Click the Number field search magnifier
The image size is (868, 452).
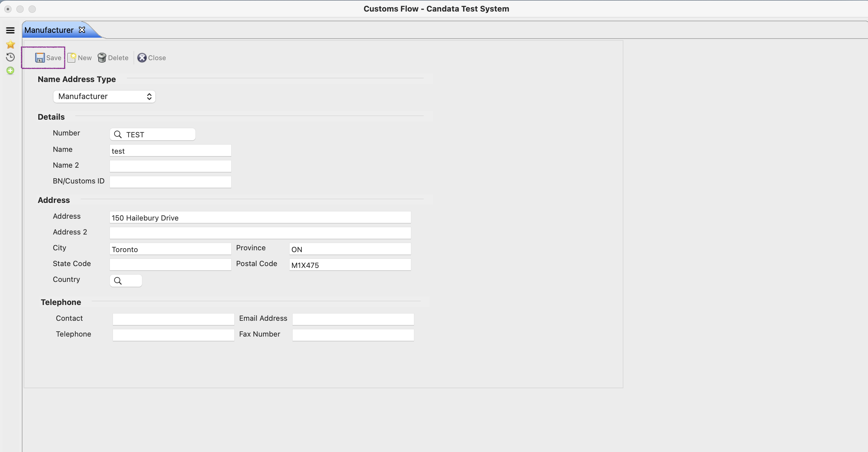[117, 135]
